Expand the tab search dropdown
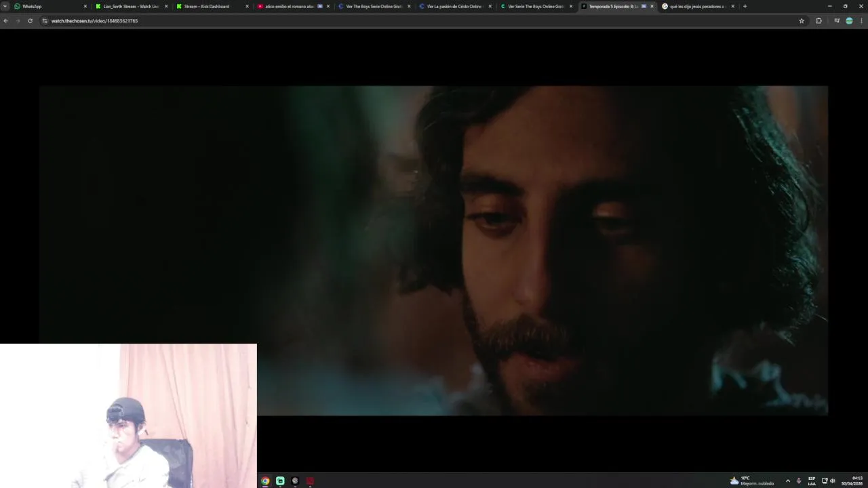The height and width of the screenshot is (488, 868). point(5,6)
